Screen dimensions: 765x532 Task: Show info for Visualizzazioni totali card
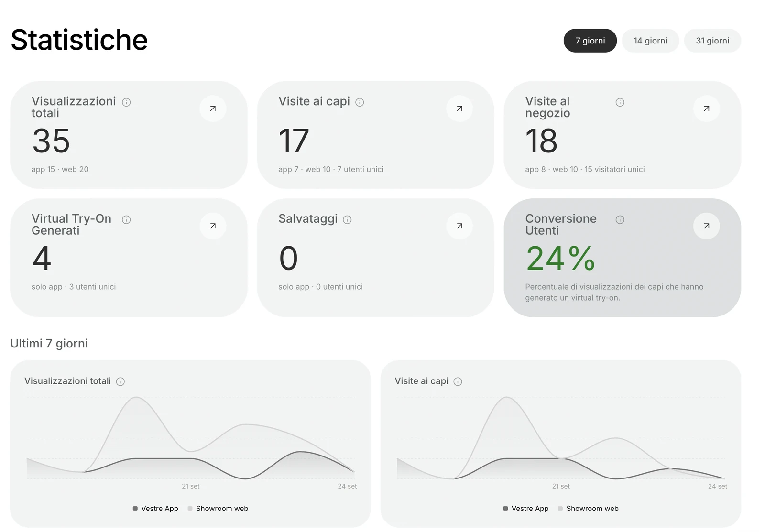coord(126,102)
